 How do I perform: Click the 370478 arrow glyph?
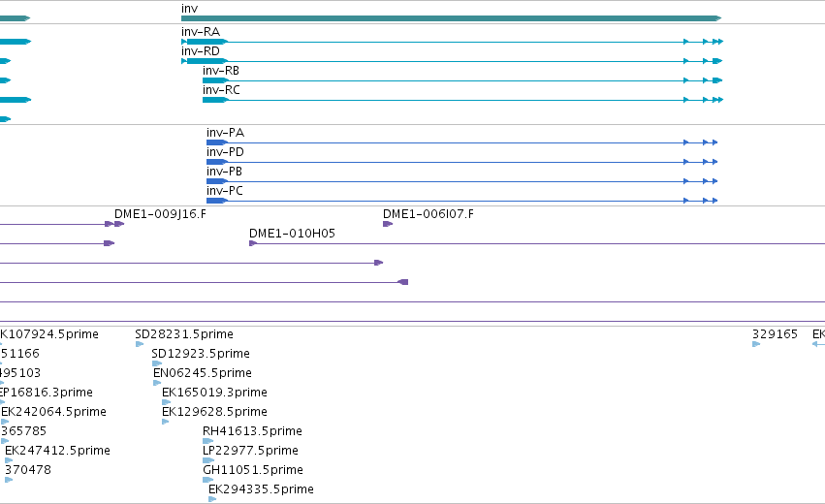[9, 480]
